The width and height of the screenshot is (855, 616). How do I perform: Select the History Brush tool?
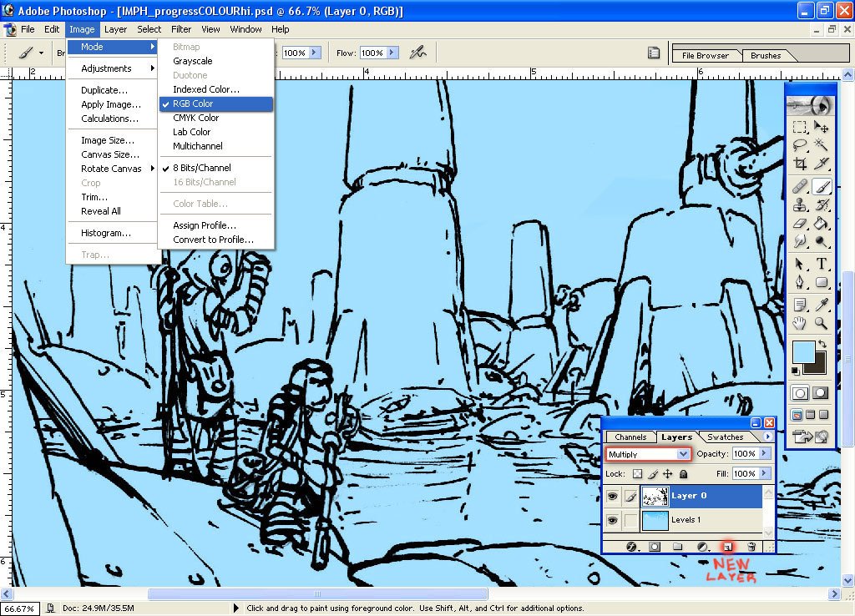point(822,205)
